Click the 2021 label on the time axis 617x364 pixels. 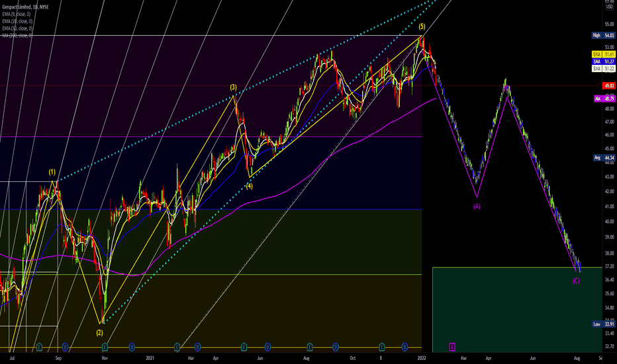[x=150, y=358]
